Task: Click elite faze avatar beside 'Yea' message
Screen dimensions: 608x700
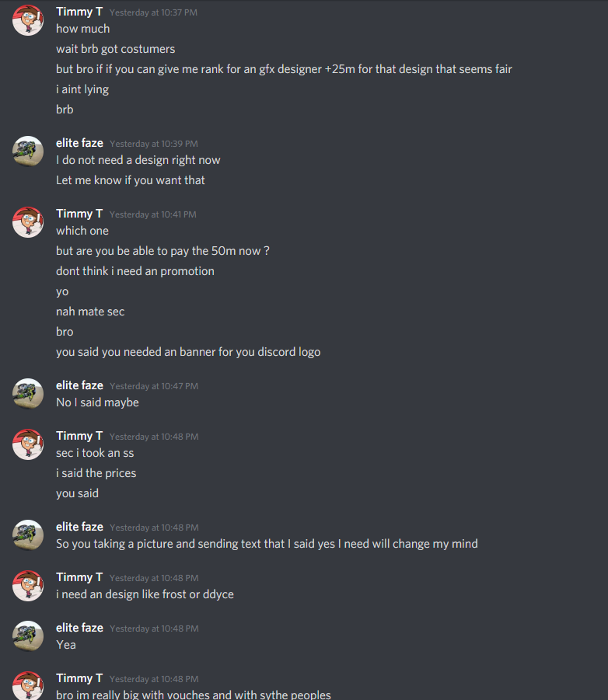Action: point(28,636)
